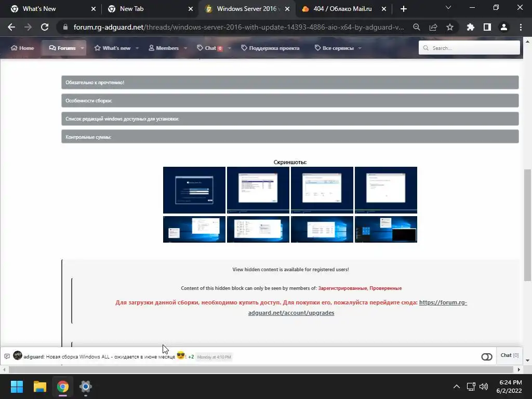Open the Extensions puzzle icon

471,27
